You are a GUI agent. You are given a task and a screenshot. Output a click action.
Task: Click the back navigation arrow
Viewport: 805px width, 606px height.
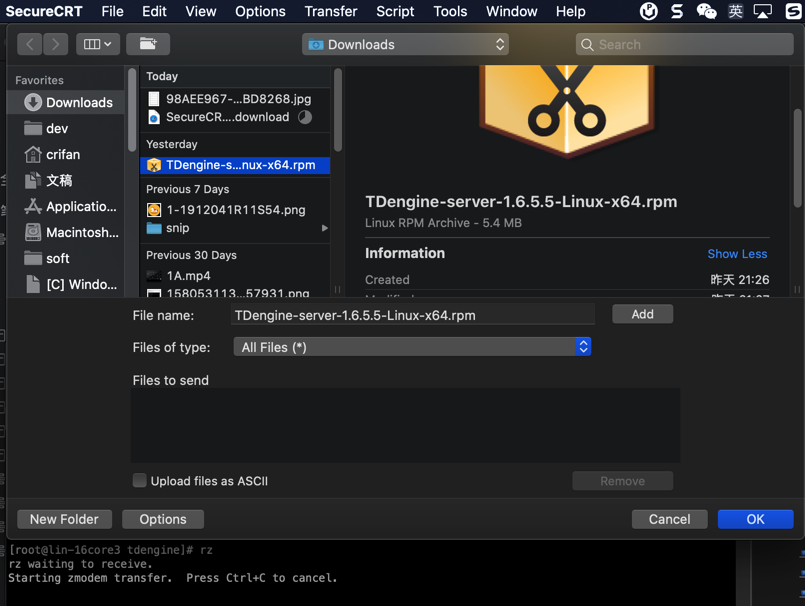[30, 44]
